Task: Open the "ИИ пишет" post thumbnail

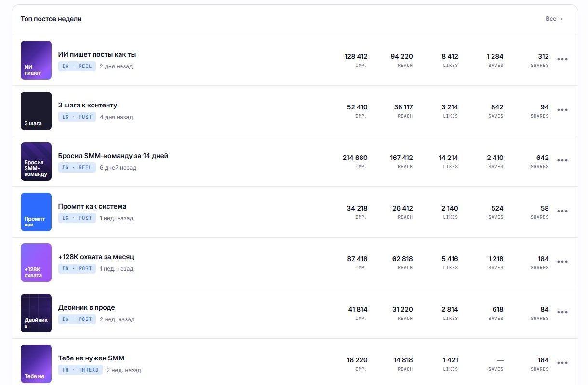Action: click(x=36, y=60)
